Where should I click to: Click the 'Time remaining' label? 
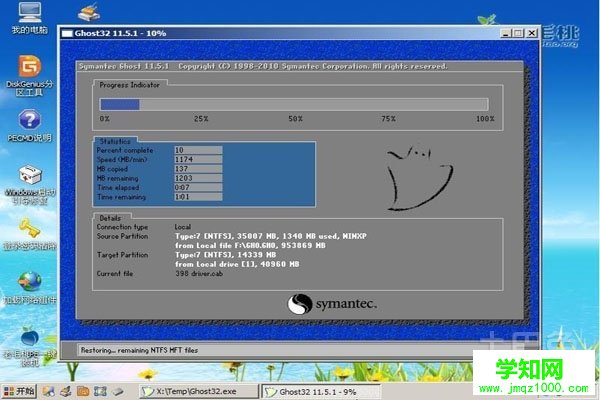[121, 197]
